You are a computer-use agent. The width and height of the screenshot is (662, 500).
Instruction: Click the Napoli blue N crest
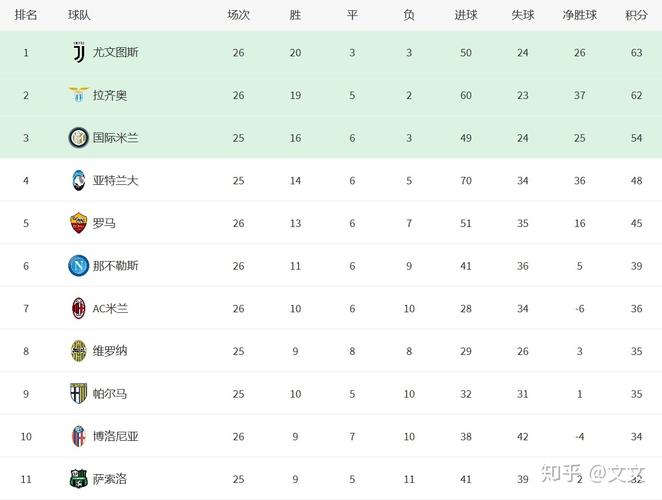(79, 266)
